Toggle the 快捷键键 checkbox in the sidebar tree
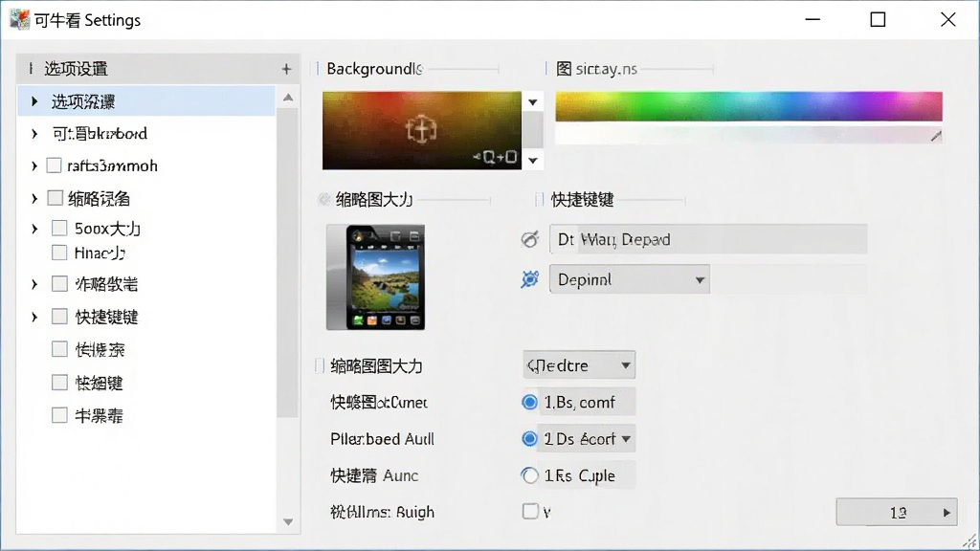 pos(59,317)
